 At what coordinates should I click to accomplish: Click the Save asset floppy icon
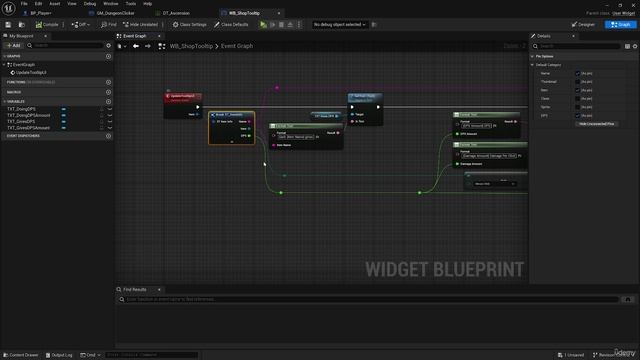8,25
